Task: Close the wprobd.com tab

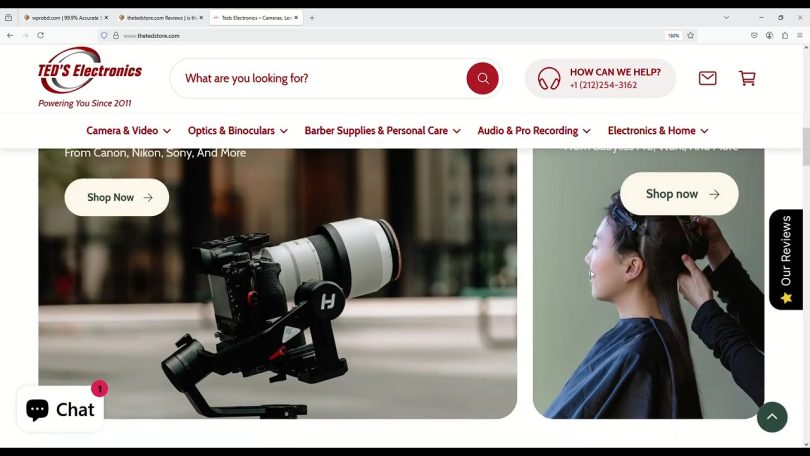Action: [x=106, y=18]
